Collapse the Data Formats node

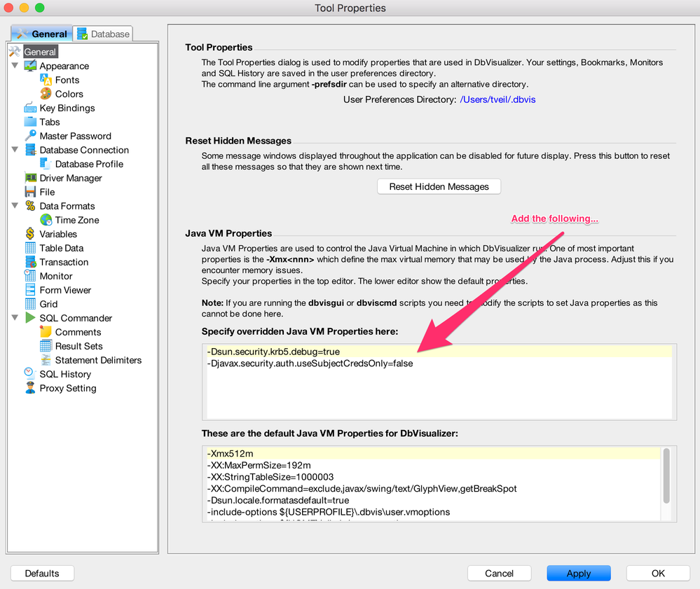(15, 206)
